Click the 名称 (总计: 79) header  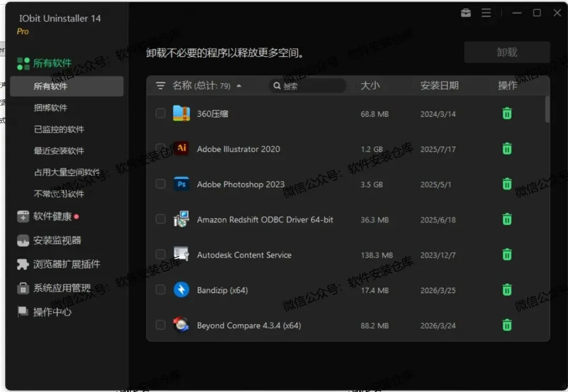tap(201, 85)
